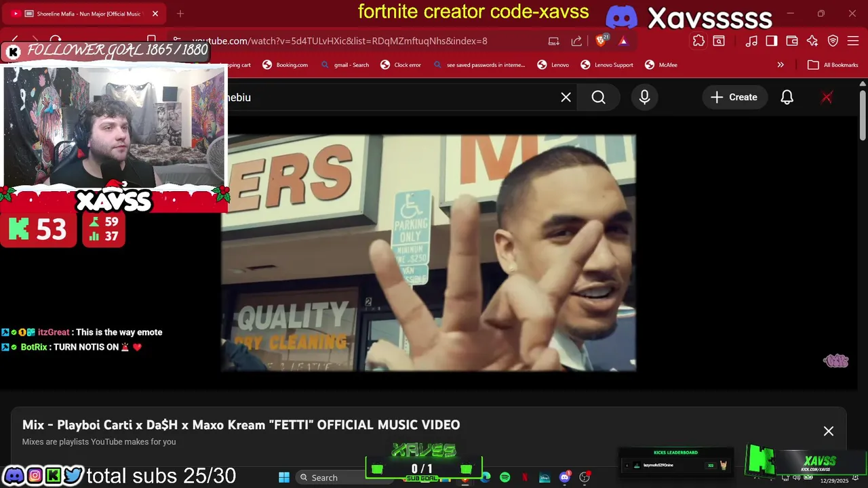Open Spotify from taskbar
This screenshot has width=868, height=488.
click(x=505, y=478)
